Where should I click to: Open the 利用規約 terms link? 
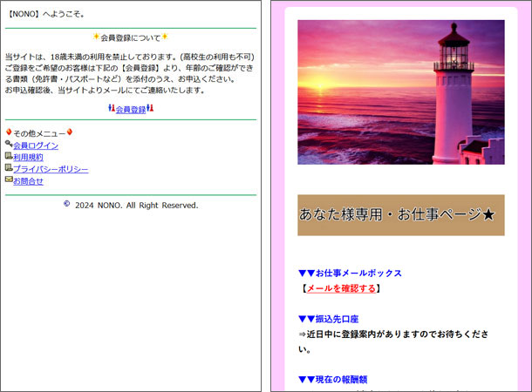pyautogui.click(x=28, y=157)
